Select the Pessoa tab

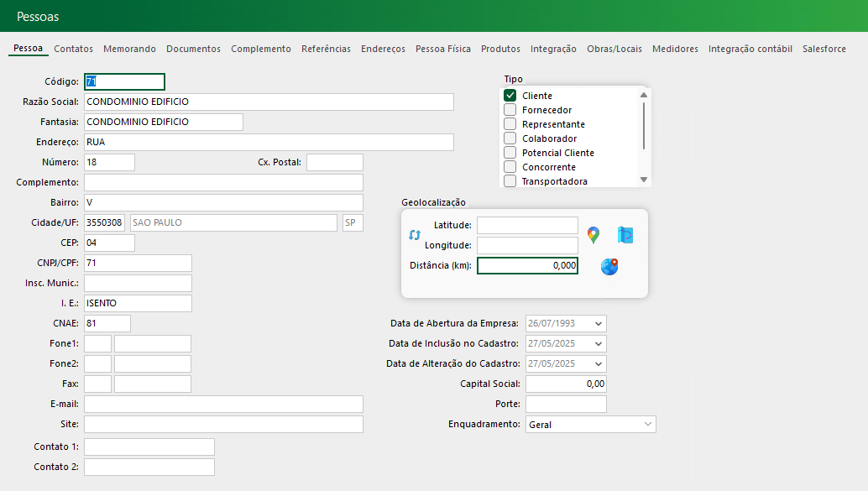(29, 48)
